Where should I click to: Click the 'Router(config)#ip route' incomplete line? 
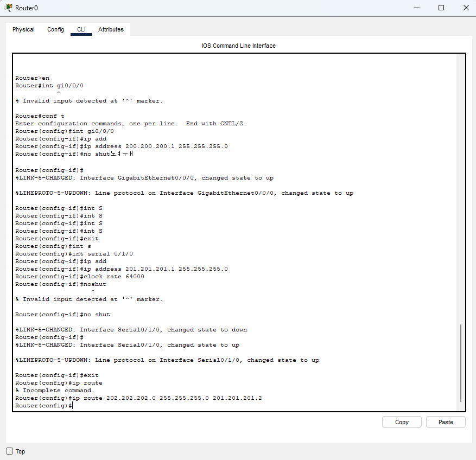[59, 383]
